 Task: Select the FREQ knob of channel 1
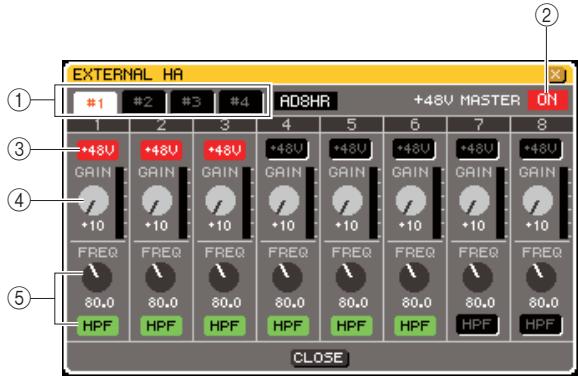click(x=97, y=277)
